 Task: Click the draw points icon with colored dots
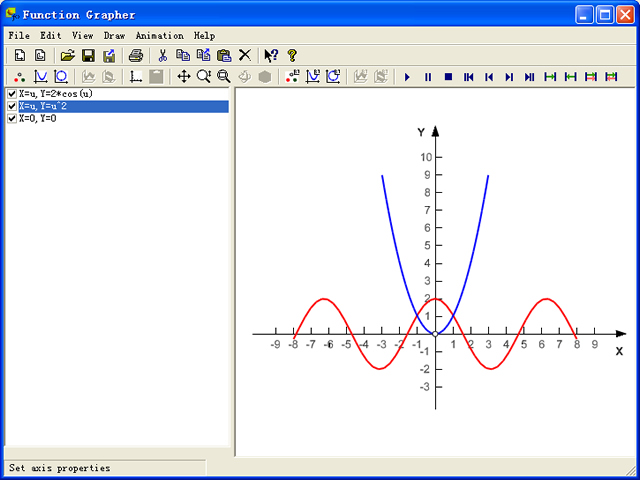click(x=20, y=76)
